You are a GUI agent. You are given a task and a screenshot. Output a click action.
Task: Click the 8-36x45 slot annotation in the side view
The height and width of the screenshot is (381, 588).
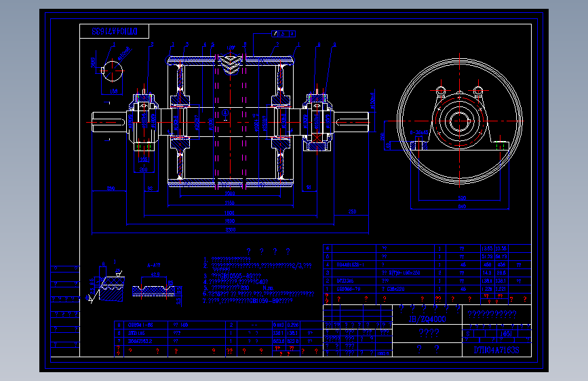tap(419, 132)
